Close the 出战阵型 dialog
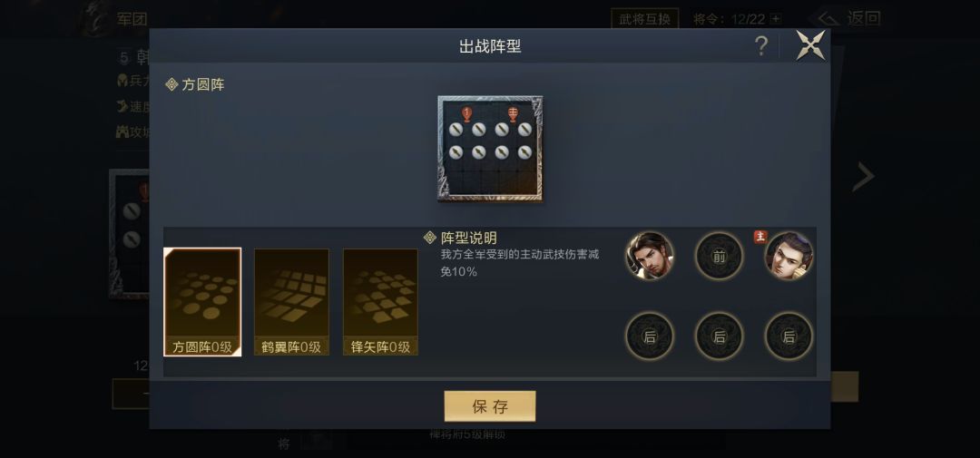This screenshot has width=980, height=458. coord(810,45)
